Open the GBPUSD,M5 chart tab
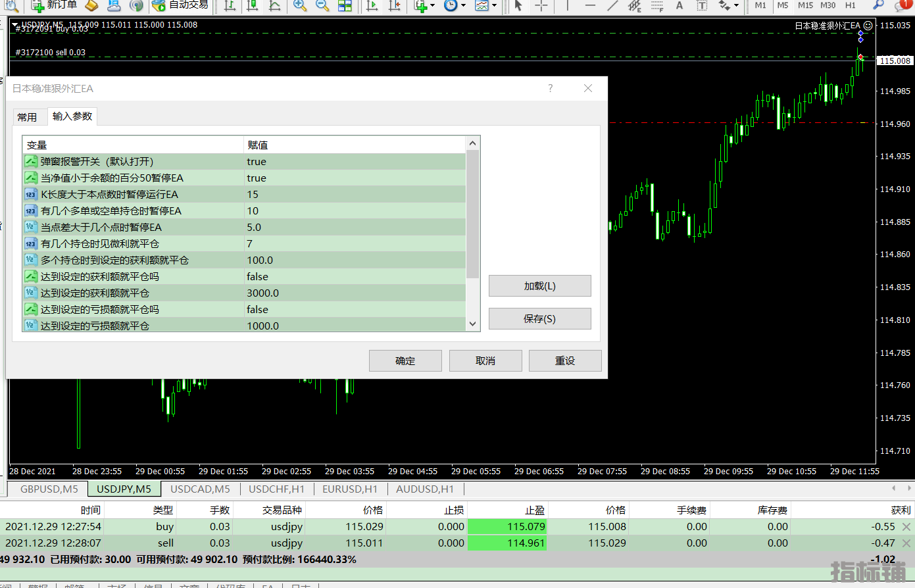Screen dimensions: 915x588 (49, 489)
